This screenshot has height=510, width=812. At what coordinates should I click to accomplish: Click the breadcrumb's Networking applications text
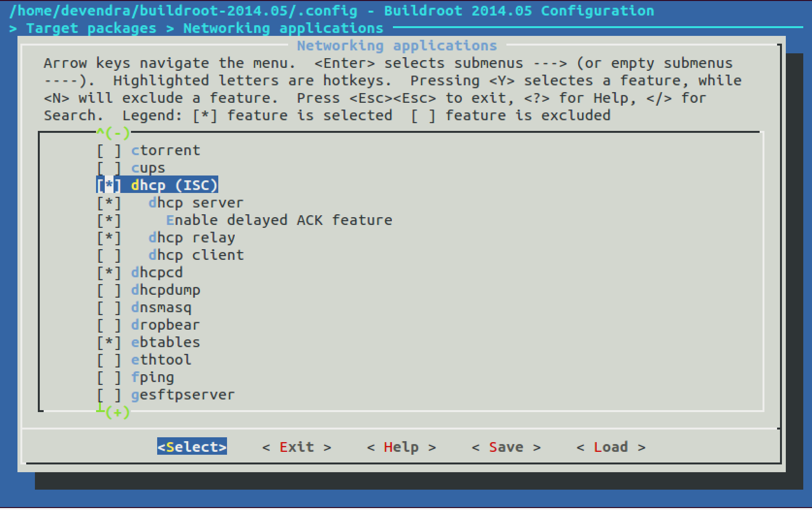point(283,28)
